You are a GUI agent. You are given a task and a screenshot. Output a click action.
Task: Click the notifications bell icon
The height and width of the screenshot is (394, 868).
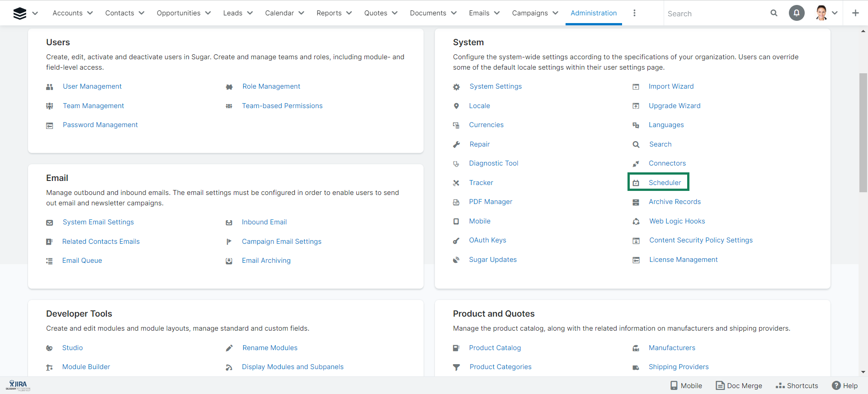click(797, 13)
